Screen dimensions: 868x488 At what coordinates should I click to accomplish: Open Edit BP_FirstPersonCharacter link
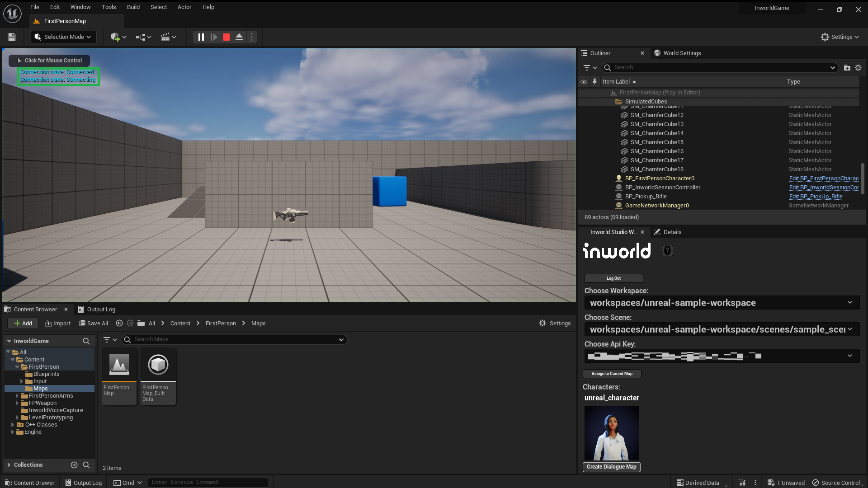click(x=824, y=178)
